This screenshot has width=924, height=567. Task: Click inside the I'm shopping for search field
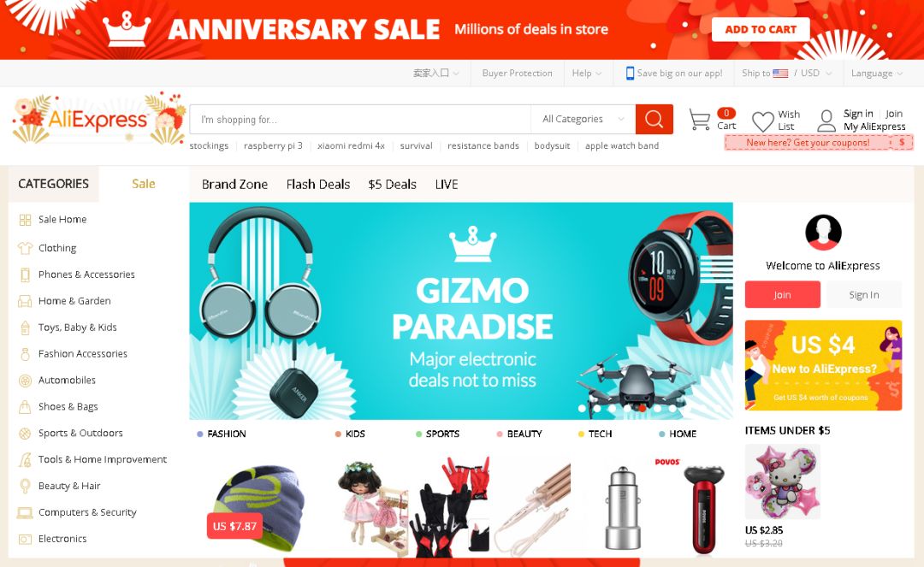(360, 120)
